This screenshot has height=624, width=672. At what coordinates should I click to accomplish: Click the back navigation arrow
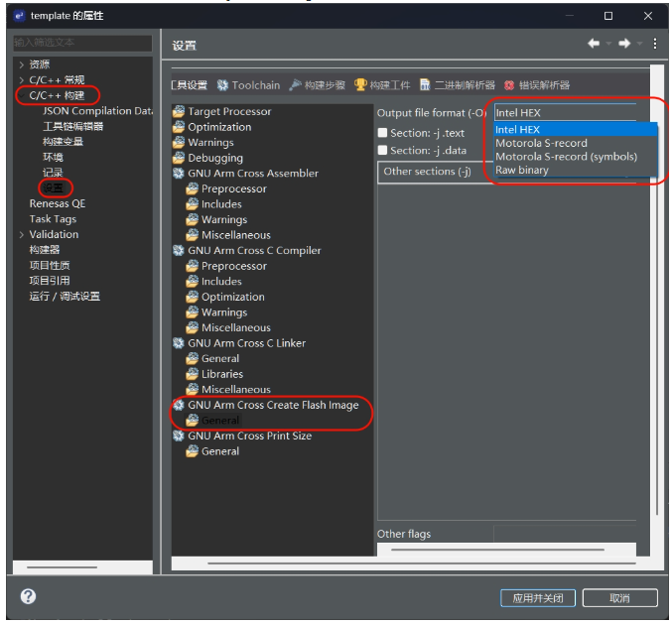(x=594, y=44)
